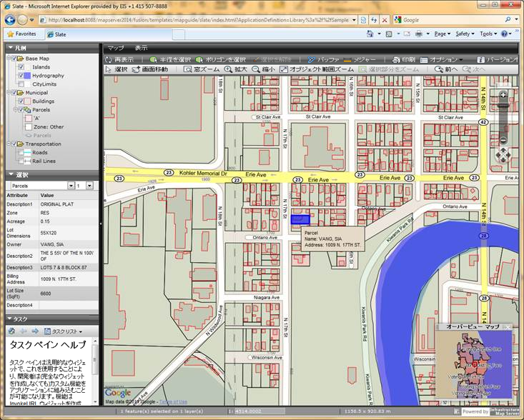Click the map scale input field
The width and height of the screenshot is (524, 420).
[x=259, y=411]
